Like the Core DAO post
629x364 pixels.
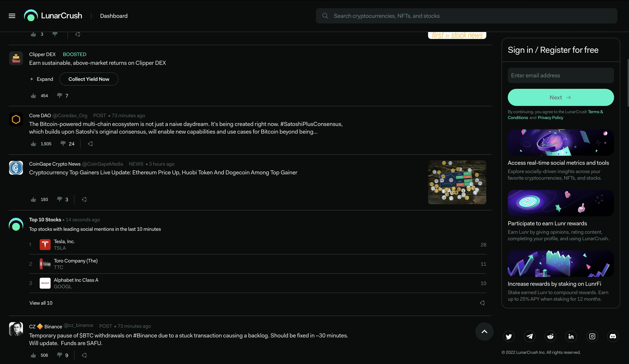tap(33, 144)
